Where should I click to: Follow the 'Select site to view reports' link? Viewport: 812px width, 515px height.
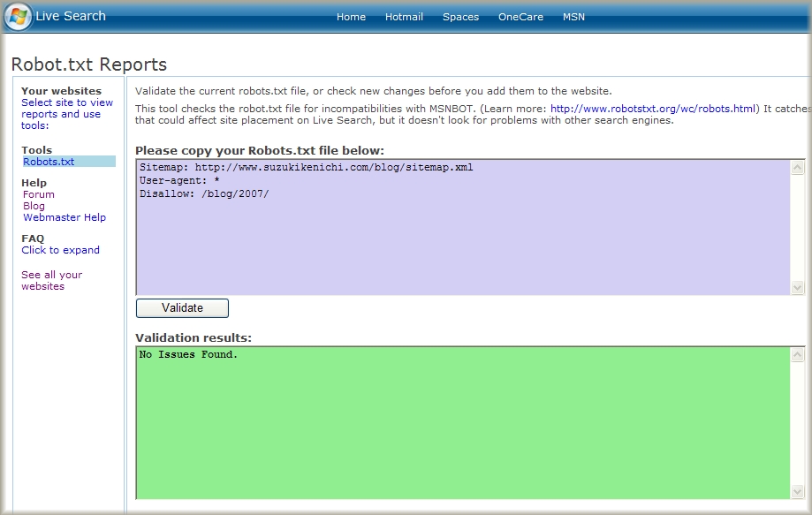[x=67, y=114]
